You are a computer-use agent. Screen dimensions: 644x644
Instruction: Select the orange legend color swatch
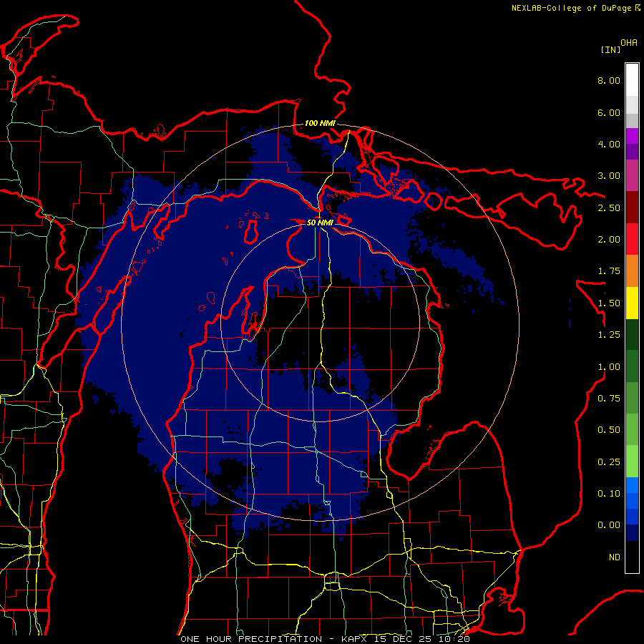[x=632, y=271]
